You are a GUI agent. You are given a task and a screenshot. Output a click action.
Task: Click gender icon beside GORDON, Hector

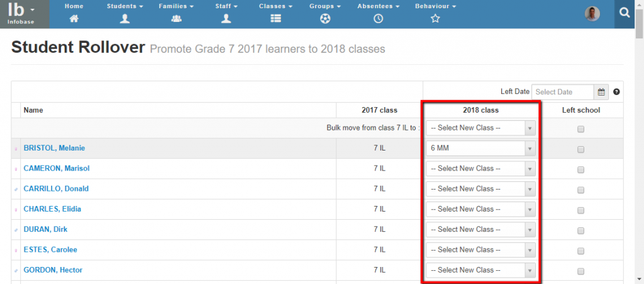(16, 271)
